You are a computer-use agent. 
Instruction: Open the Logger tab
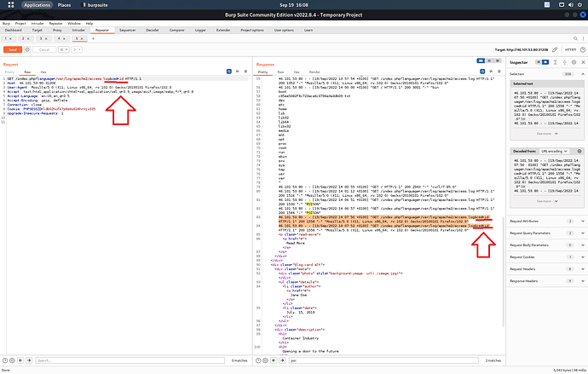(x=200, y=30)
